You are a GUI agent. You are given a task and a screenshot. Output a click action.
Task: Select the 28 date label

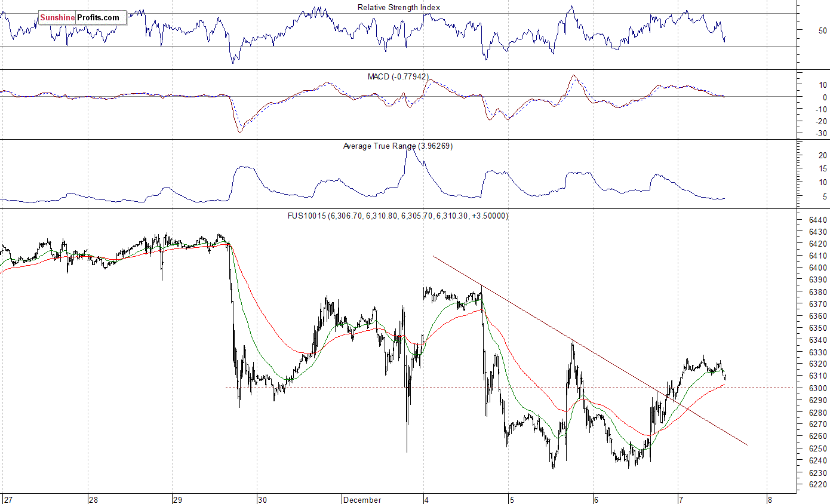(93, 499)
